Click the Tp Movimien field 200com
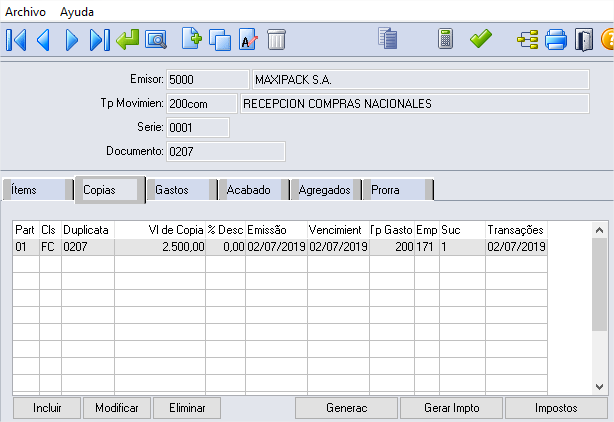 (x=202, y=104)
